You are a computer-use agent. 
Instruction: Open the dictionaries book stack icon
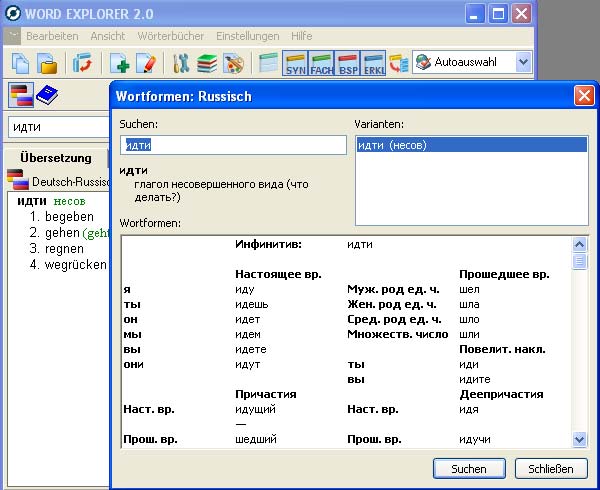tap(207, 63)
